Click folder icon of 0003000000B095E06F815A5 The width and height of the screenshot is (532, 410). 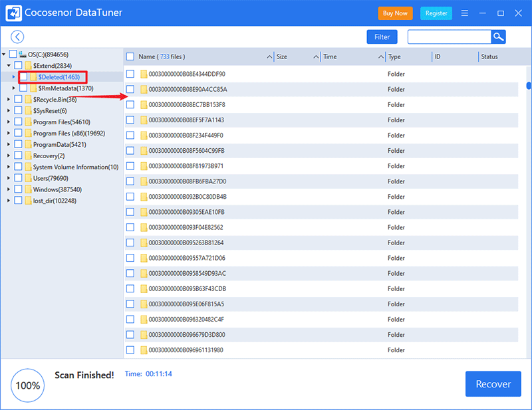(144, 304)
